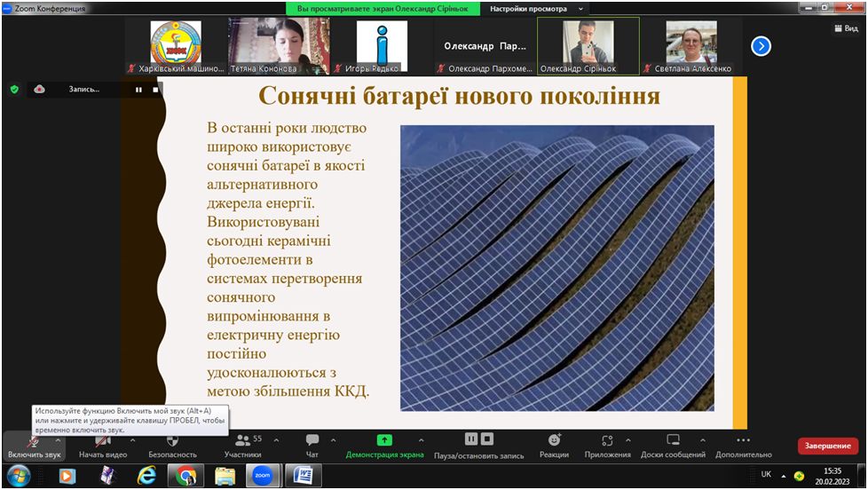Click the green encryption shield icon
This screenshot has height=490, width=868.
15,89
